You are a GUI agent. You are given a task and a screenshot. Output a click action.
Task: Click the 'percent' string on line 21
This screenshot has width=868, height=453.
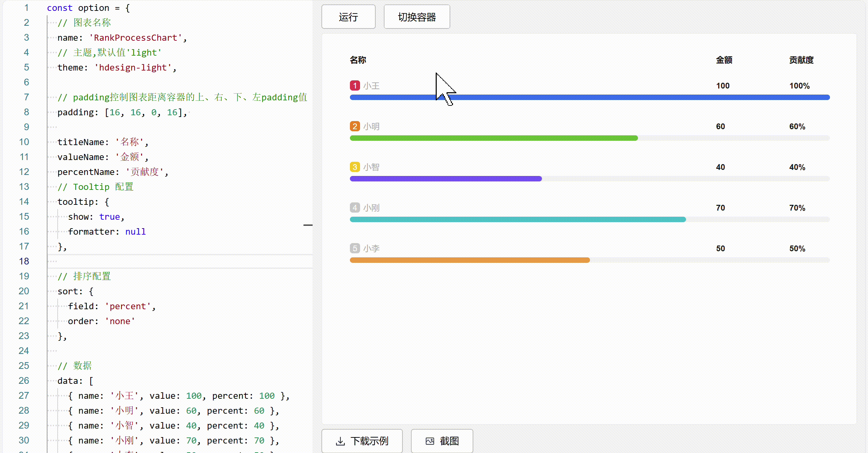(127, 306)
